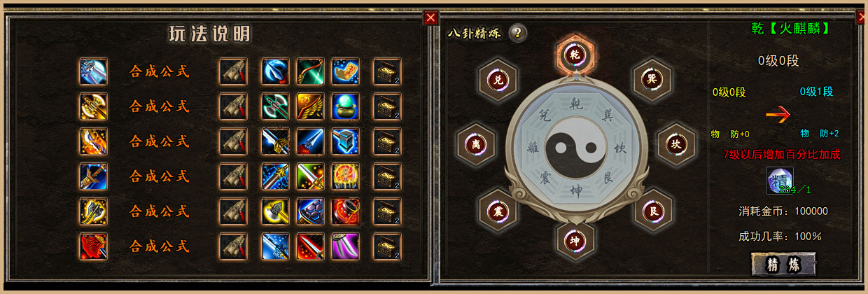Click the green orb icon in second row

345,106
